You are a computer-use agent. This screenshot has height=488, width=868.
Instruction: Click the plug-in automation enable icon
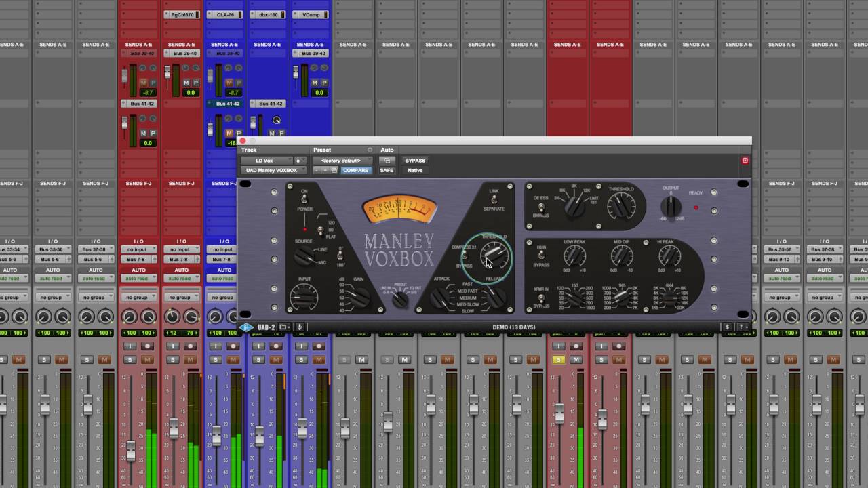click(387, 161)
